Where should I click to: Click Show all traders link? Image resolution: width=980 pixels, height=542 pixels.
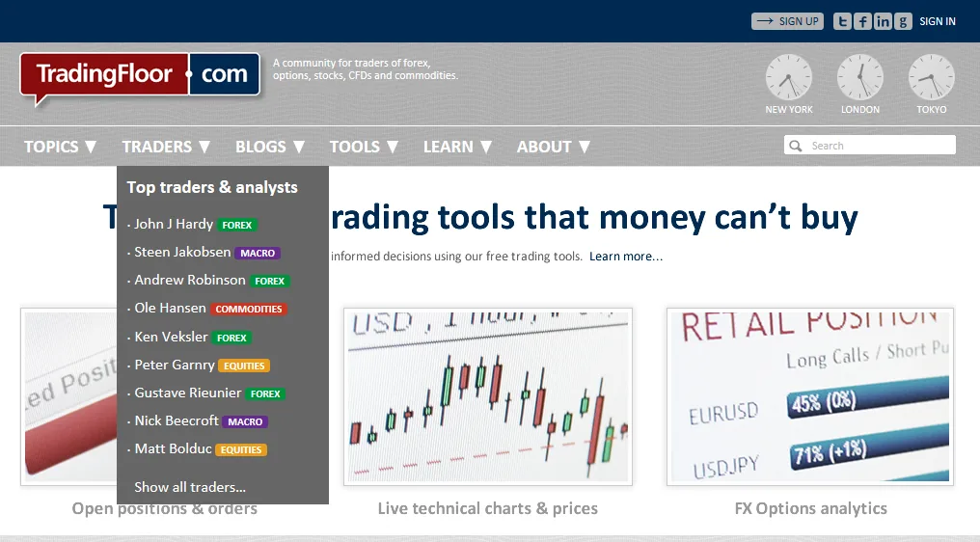(190, 487)
